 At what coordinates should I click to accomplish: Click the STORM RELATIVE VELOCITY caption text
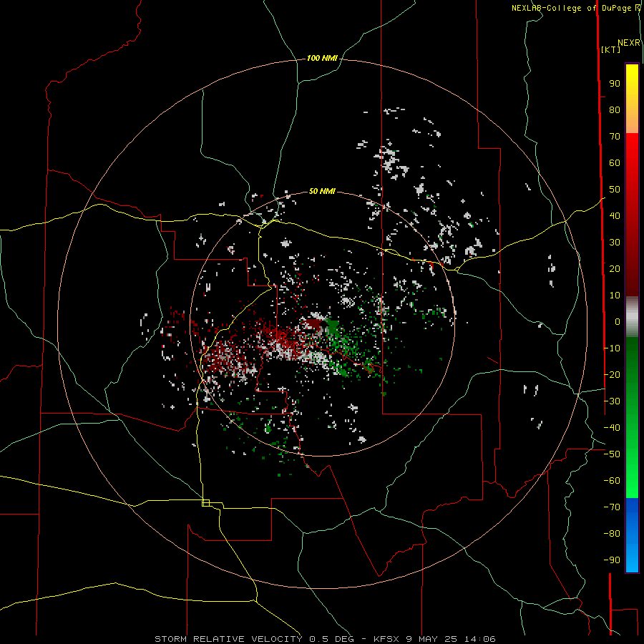[228, 639]
